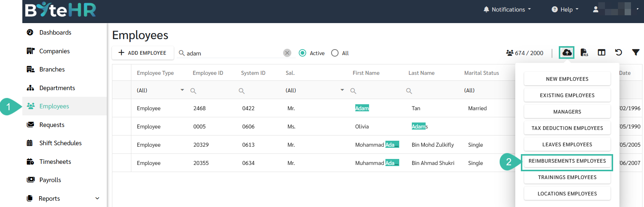This screenshot has width=644, height=207.
Task: Choose Leaves Employees option
Action: click(567, 144)
